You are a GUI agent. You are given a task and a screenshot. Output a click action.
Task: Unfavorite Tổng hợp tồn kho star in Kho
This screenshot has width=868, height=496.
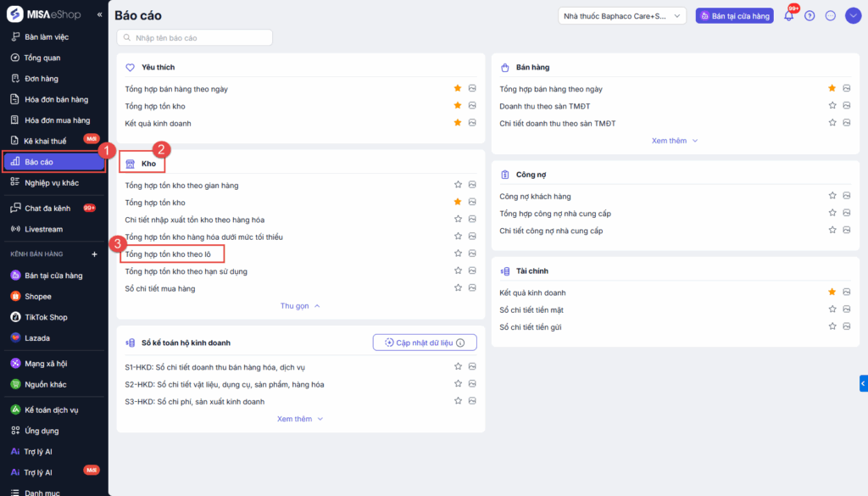(458, 202)
